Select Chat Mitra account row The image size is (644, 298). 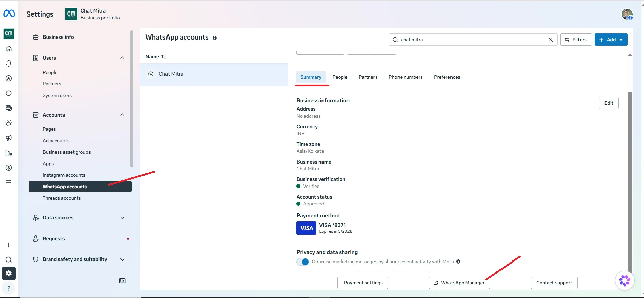[214, 74]
